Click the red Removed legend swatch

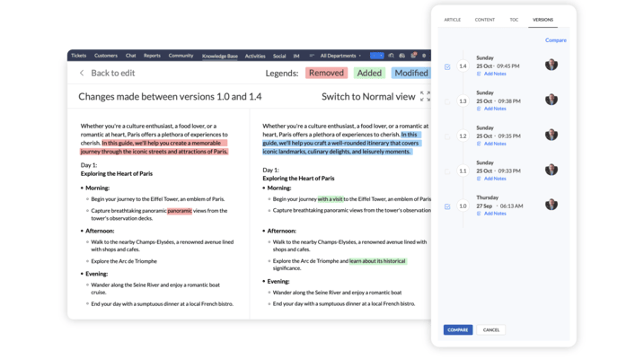pyautogui.click(x=326, y=73)
